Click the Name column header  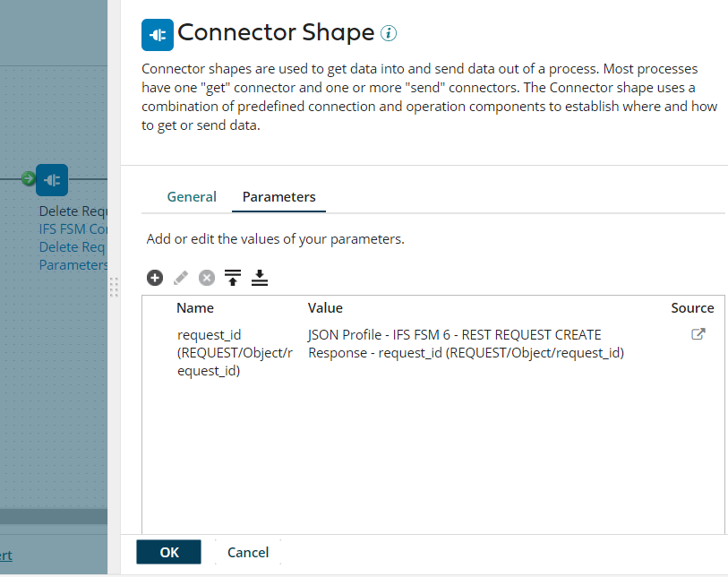195,308
